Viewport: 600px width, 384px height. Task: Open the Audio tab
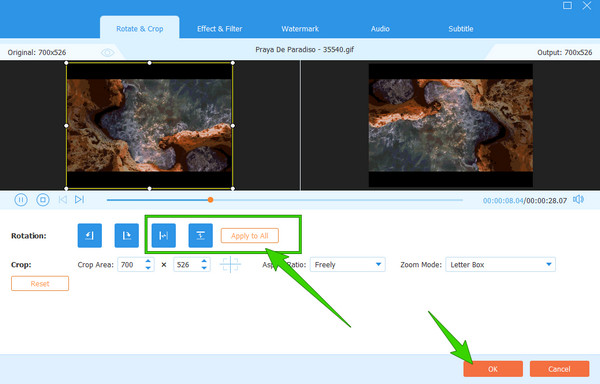(x=380, y=29)
